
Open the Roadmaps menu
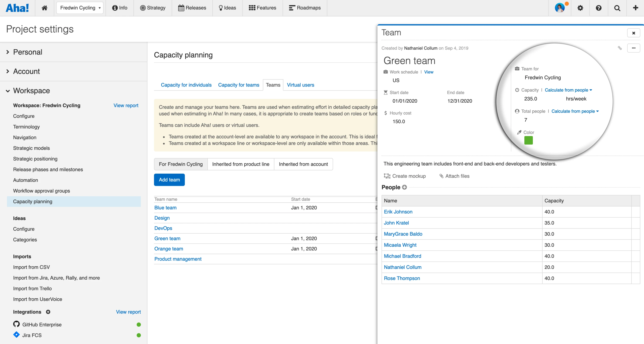click(305, 8)
